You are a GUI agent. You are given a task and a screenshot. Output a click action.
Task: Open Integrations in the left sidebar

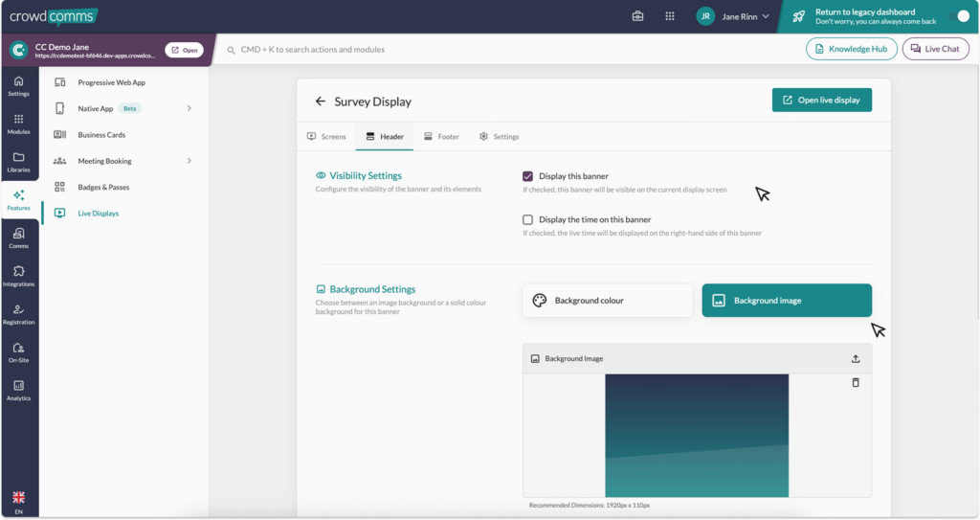tap(19, 276)
